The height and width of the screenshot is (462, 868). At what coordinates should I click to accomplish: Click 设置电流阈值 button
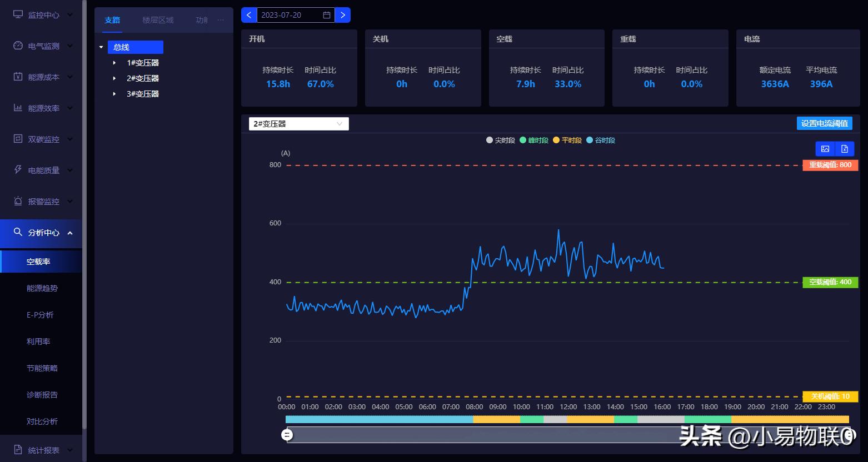[x=824, y=123]
